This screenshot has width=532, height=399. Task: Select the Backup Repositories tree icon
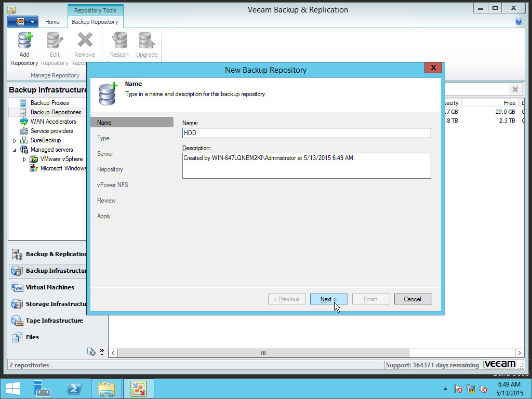coord(23,112)
